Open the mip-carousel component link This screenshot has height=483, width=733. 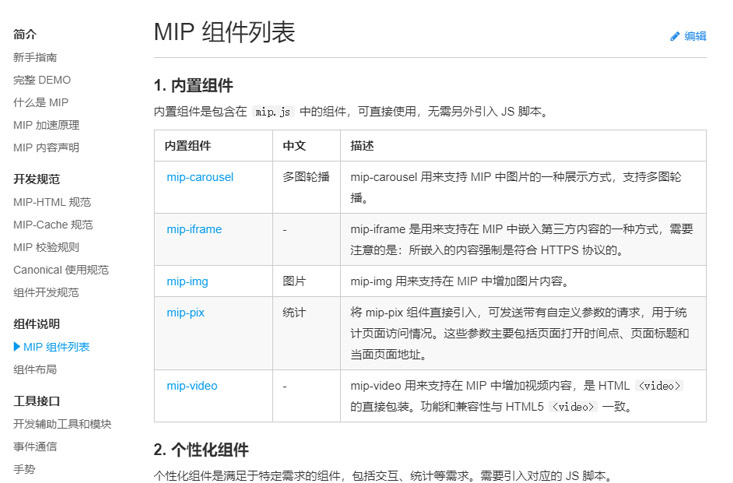point(200,177)
